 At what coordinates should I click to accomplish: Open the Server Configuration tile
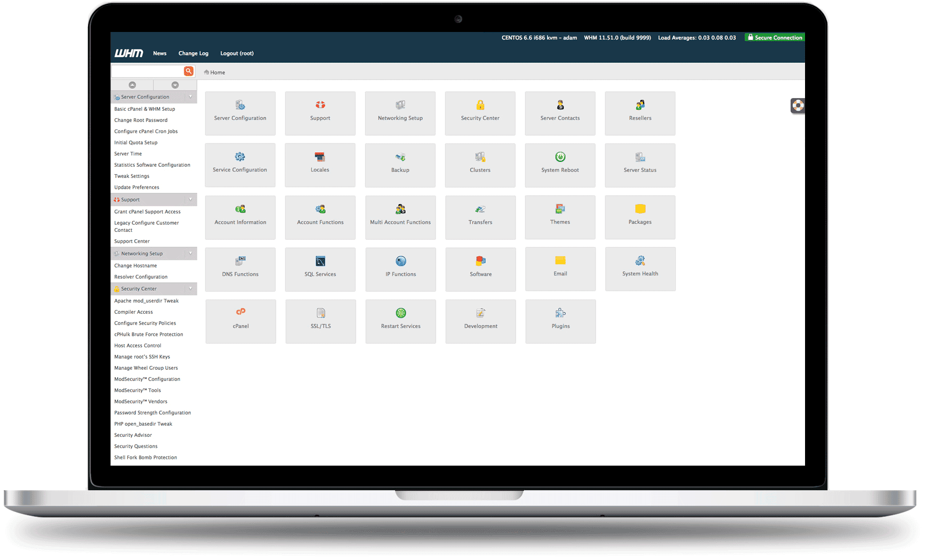[240, 113]
